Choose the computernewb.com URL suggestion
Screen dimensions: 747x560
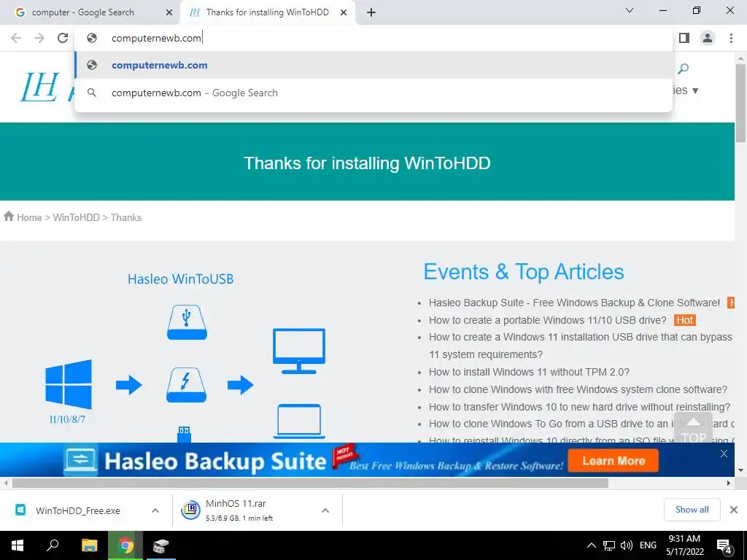click(373, 65)
